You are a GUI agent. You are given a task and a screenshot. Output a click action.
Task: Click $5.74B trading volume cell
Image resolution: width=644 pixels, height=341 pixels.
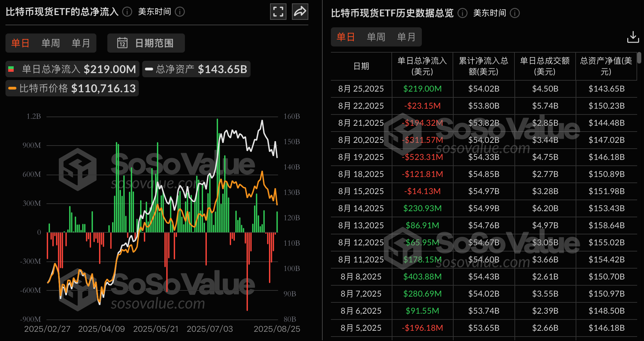[x=545, y=106]
